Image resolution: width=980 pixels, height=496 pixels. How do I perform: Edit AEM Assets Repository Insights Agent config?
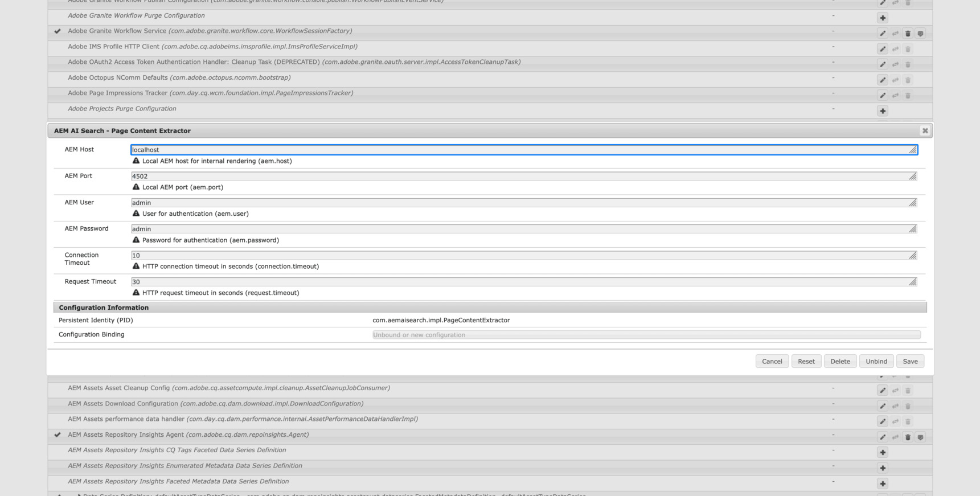click(883, 437)
